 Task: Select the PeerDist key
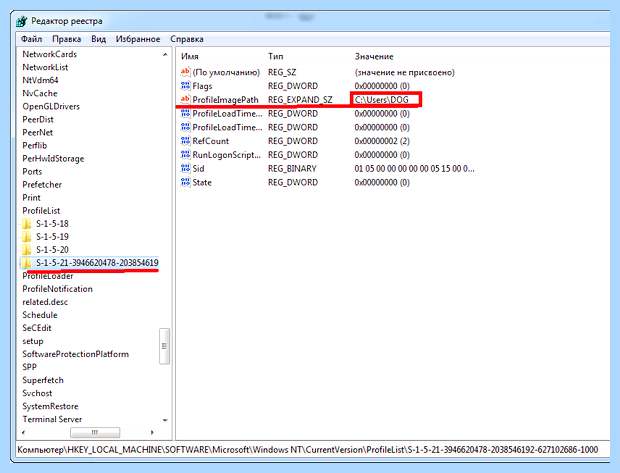[38, 119]
